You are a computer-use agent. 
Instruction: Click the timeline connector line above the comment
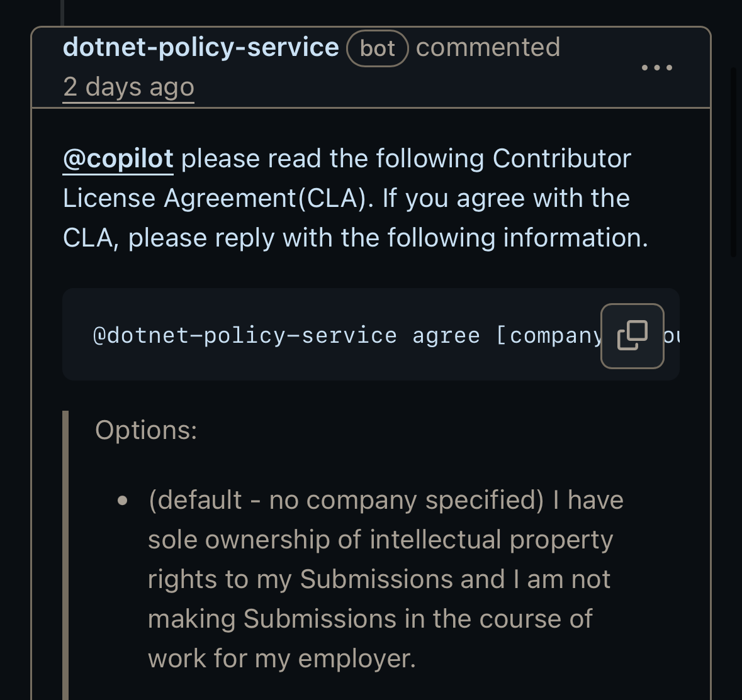(62, 13)
